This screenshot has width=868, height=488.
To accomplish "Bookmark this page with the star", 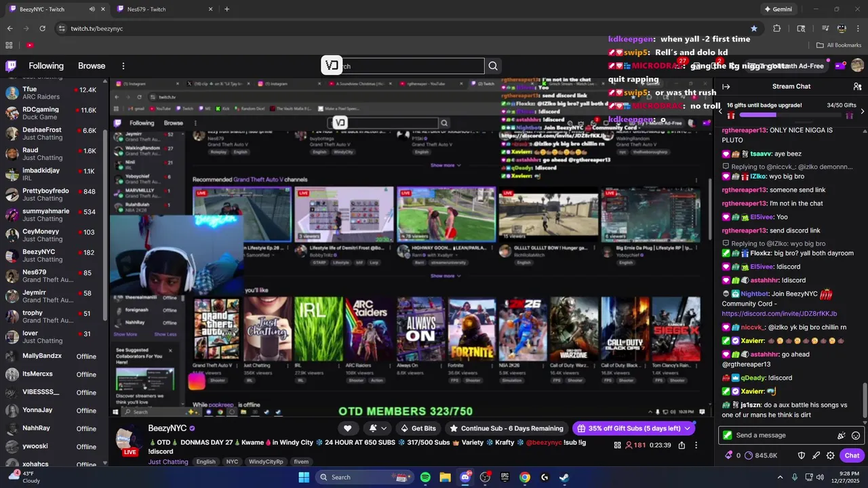I will pyautogui.click(x=754, y=28).
